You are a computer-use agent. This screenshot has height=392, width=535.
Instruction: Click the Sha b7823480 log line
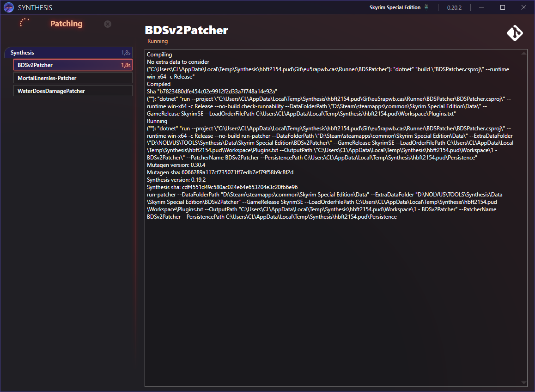pyautogui.click(x=212, y=91)
